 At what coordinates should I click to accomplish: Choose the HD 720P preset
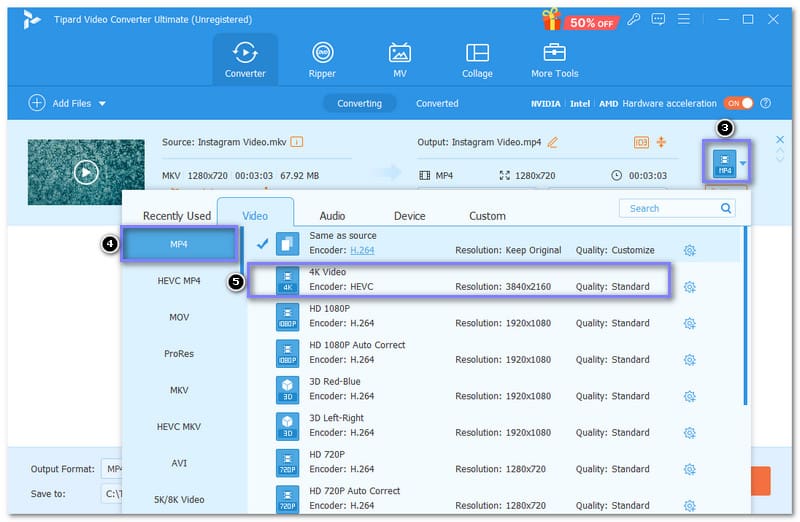coord(492,462)
